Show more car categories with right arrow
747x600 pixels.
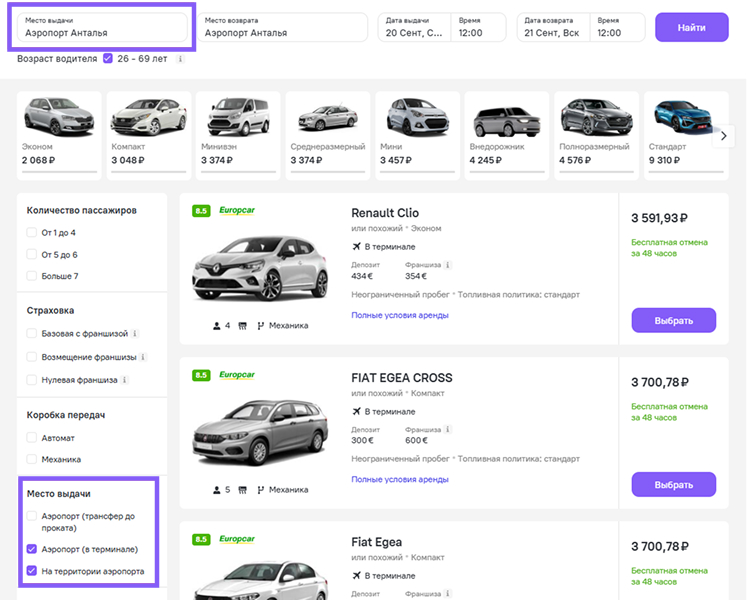click(723, 136)
